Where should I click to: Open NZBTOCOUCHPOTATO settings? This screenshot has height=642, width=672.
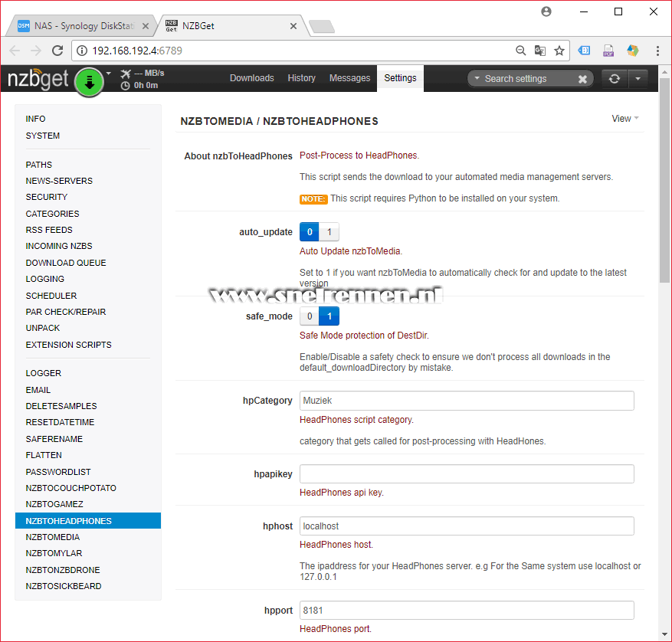coord(70,488)
